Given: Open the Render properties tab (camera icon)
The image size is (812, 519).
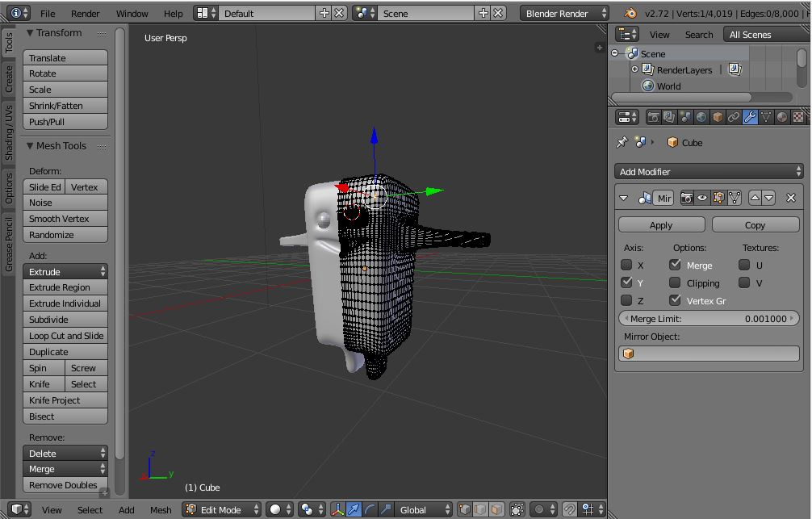Looking at the screenshot, I should [653, 117].
